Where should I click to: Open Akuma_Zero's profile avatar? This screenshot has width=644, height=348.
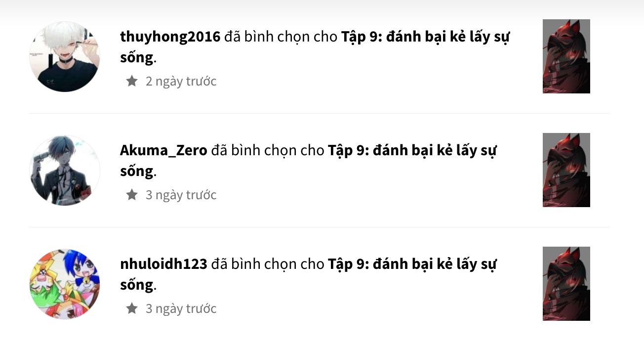click(x=65, y=171)
